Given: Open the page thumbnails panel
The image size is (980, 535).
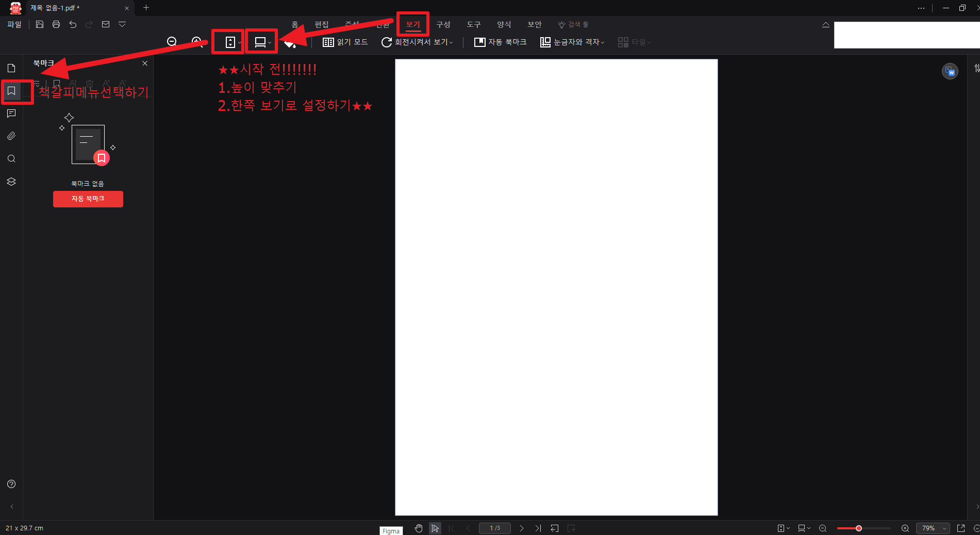Looking at the screenshot, I should 11,68.
